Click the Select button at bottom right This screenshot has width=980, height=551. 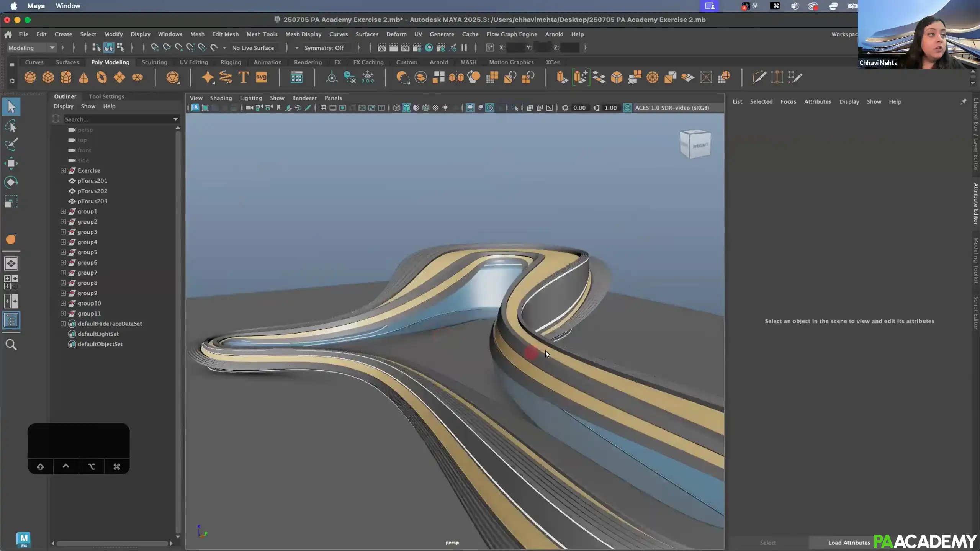(767, 542)
